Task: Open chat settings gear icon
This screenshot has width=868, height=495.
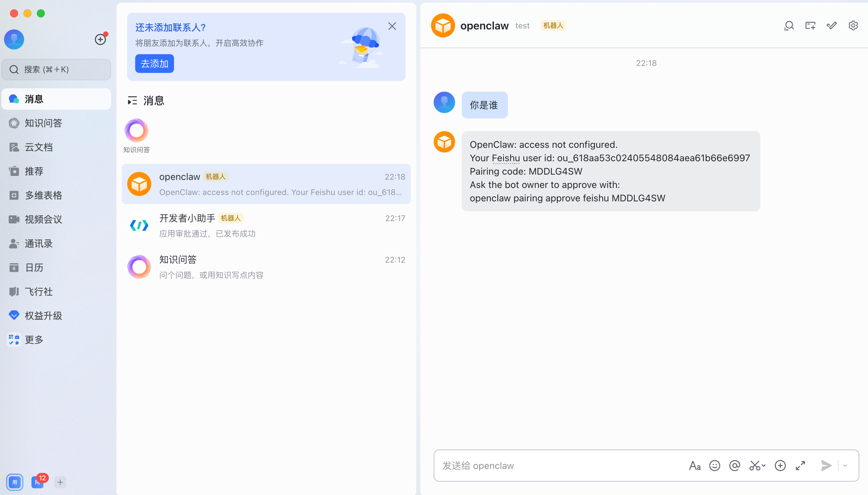Action: tap(853, 25)
